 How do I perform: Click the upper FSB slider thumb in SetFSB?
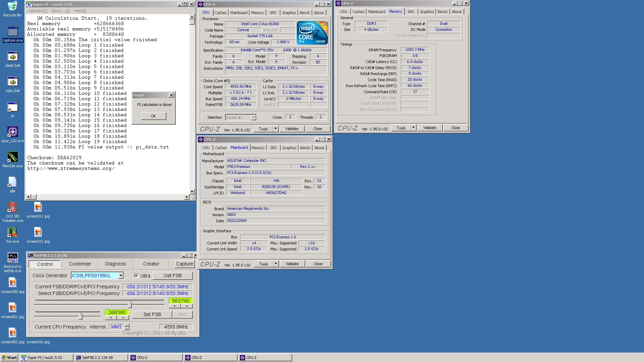click(130, 305)
